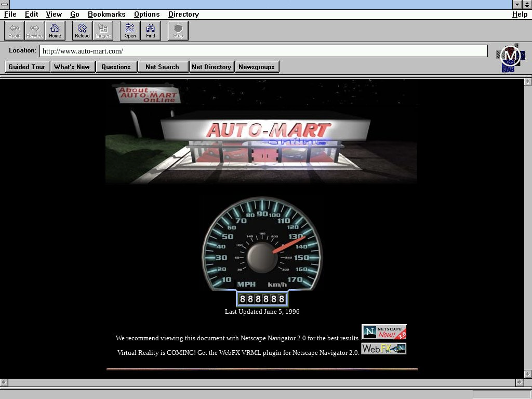This screenshot has height=399, width=532.
Task: Go to Home page icon
Action: [x=55, y=31]
